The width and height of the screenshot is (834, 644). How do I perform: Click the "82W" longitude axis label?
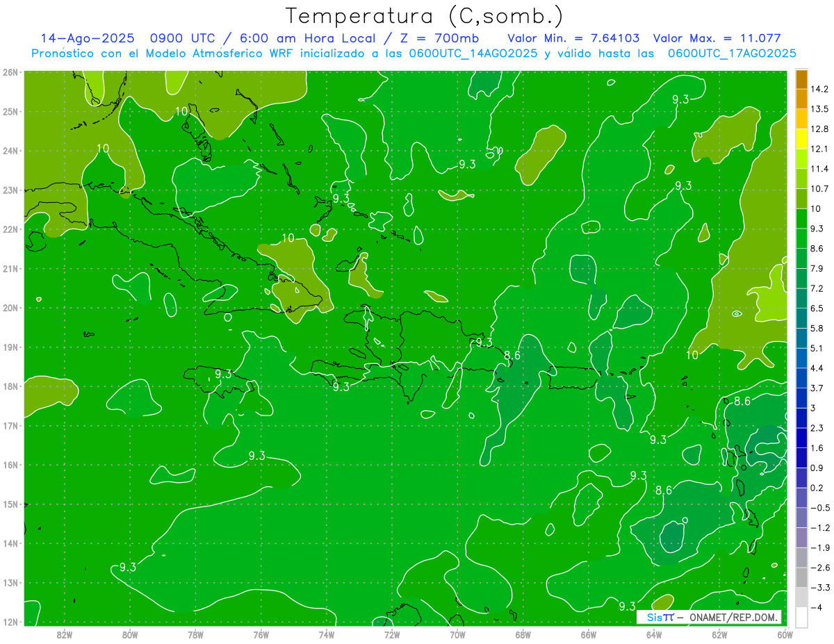tap(65, 634)
